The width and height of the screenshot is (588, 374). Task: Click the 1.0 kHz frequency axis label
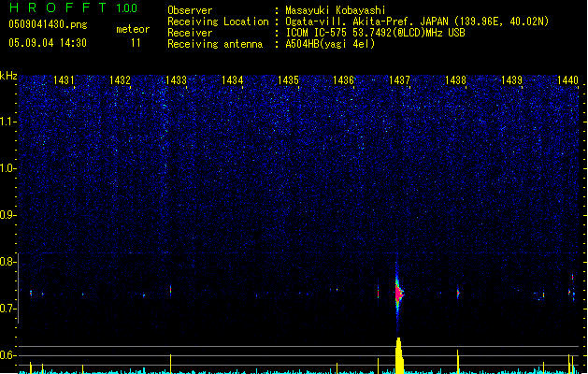coord(8,168)
